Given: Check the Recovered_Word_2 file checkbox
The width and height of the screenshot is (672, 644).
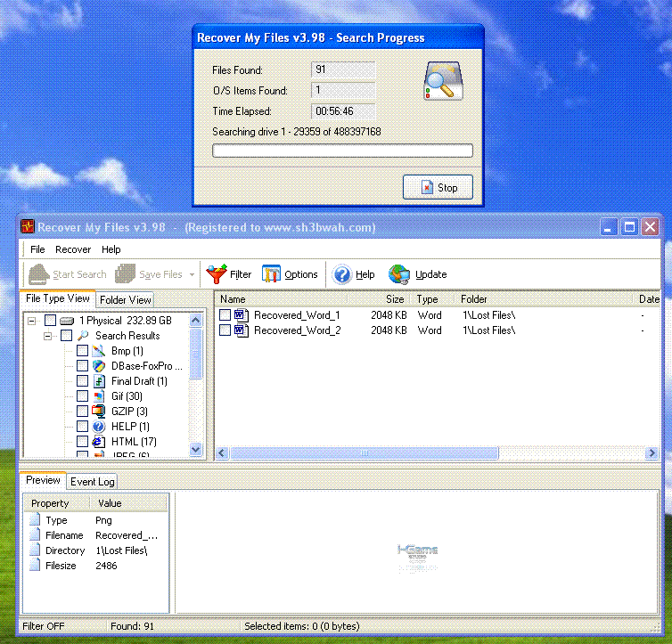Looking at the screenshot, I should coord(225,330).
